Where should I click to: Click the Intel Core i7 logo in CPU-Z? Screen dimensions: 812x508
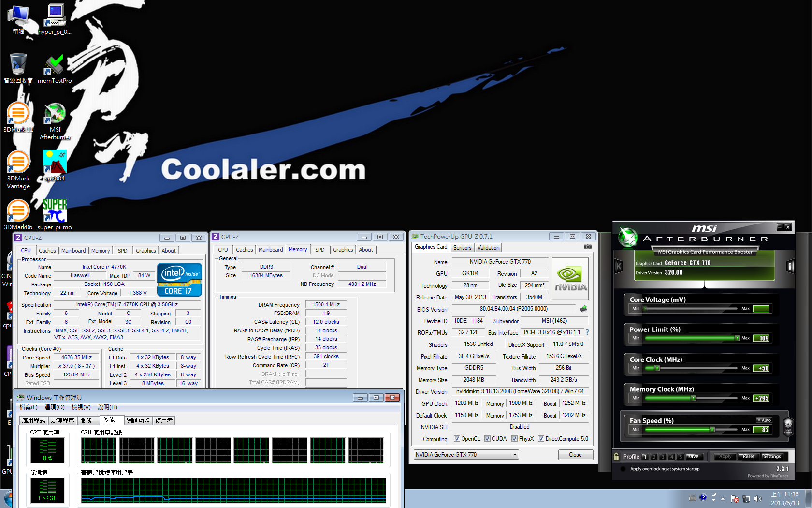click(x=179, y=279)
